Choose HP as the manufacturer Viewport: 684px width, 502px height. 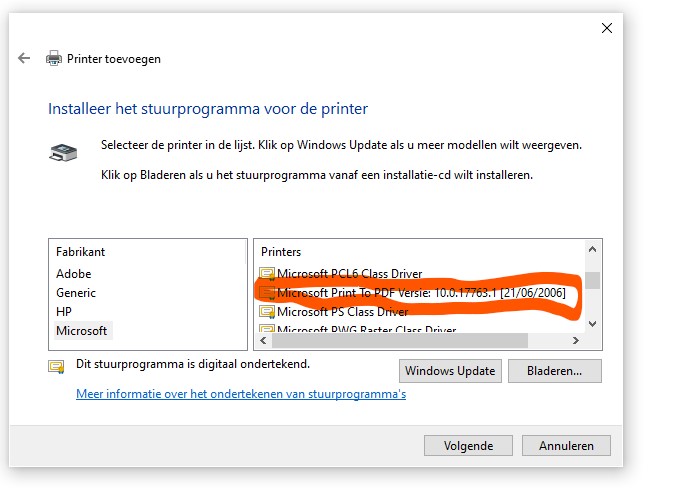click(x=64, y=312)
